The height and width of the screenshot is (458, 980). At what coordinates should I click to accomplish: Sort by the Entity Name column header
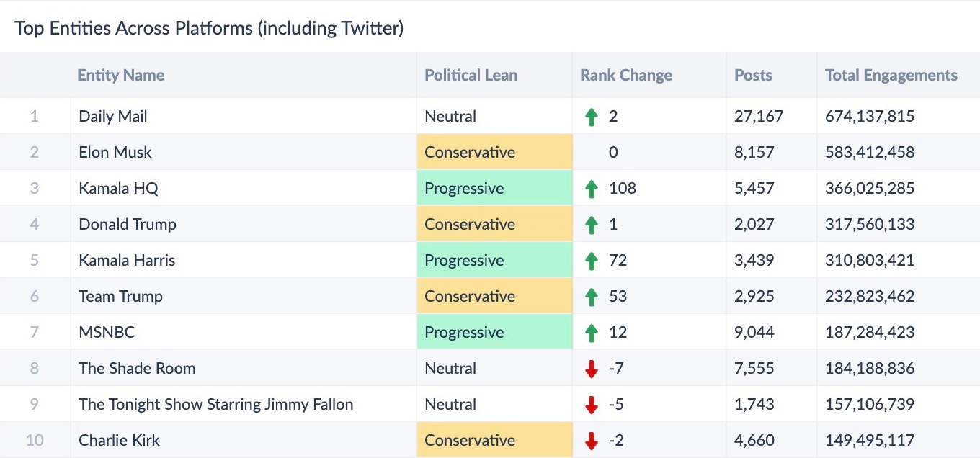[x=121, y=75]
